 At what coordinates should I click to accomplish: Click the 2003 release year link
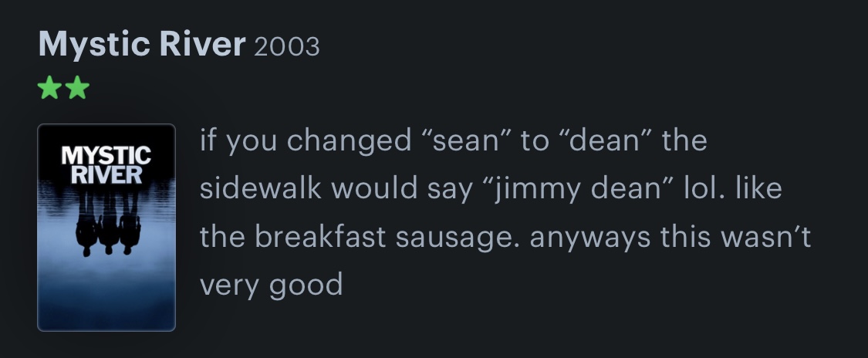tap(286, 47)
